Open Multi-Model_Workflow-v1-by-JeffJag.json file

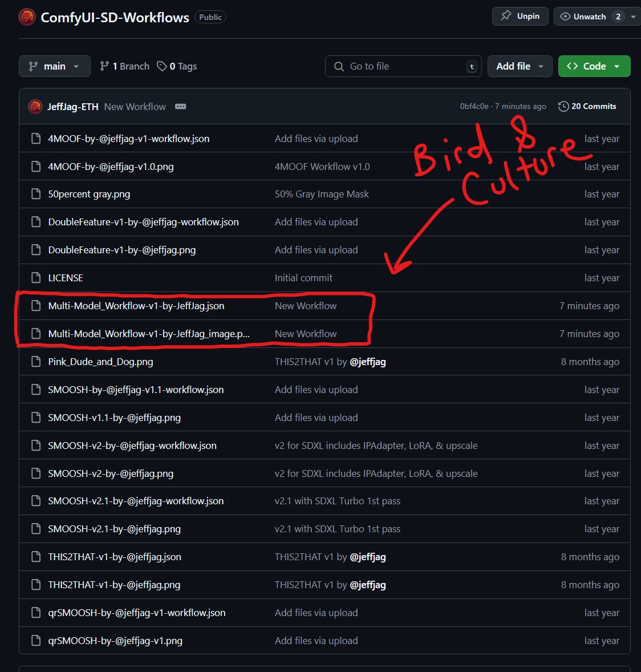click(x=136, y=306)
